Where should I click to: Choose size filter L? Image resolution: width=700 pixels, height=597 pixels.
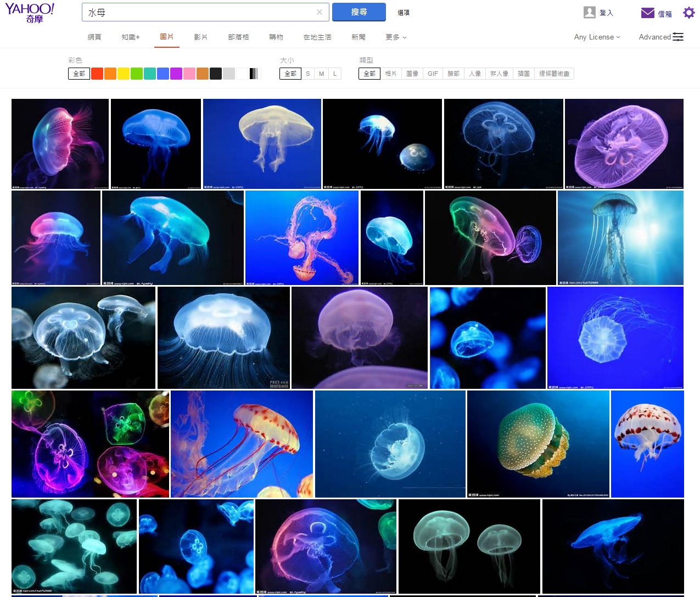[x=335, y=74]
